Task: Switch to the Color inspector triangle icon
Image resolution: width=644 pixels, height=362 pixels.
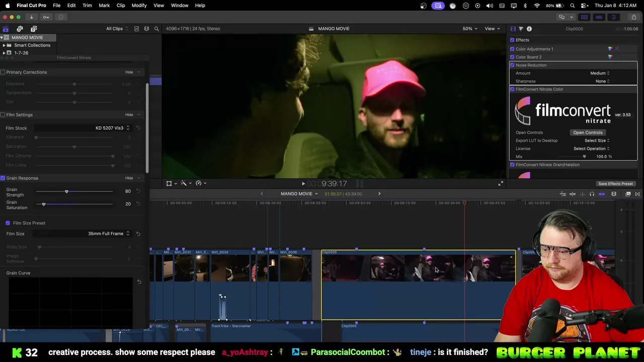Action: (x=521, y=29)
